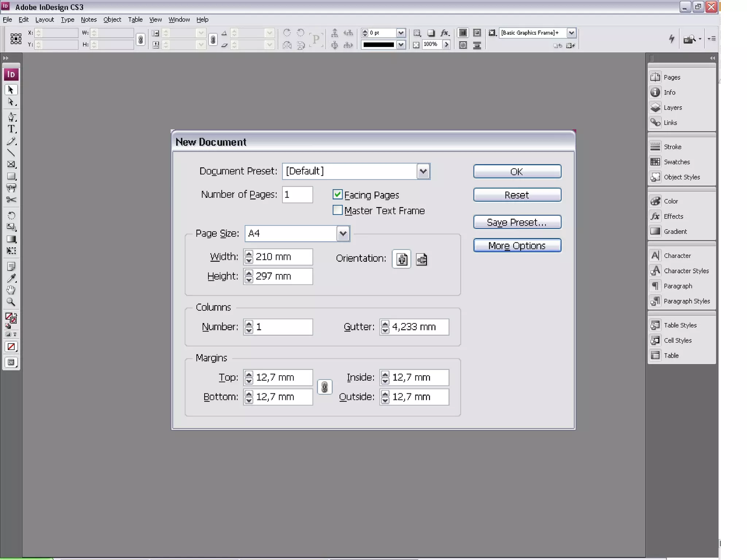
Task: Expand the Page Size dropdown
Action: coord(343,234)
